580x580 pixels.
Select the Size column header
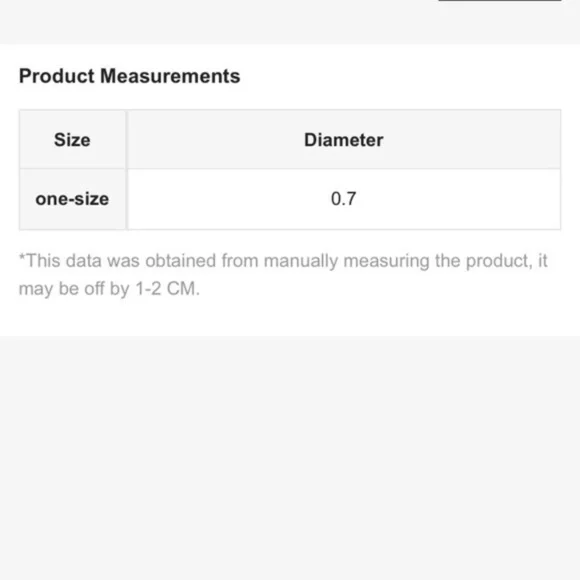coord(72,139)
